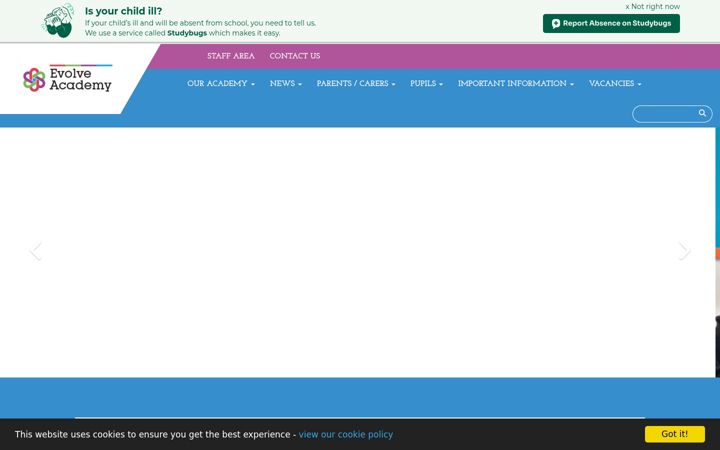The height and width of the screenshot is (450, 720).
Task: Click the Studybugs sick child illustration
Action: point(59,21)
